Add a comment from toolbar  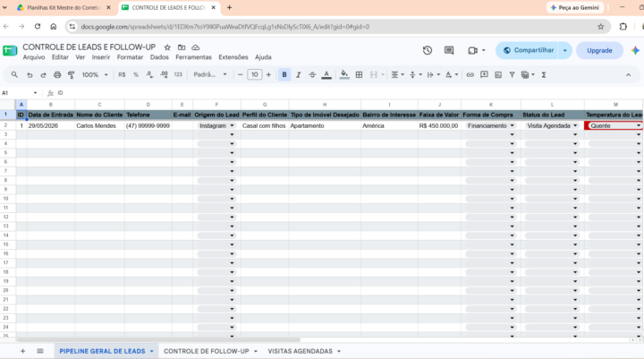click(484, 75)
